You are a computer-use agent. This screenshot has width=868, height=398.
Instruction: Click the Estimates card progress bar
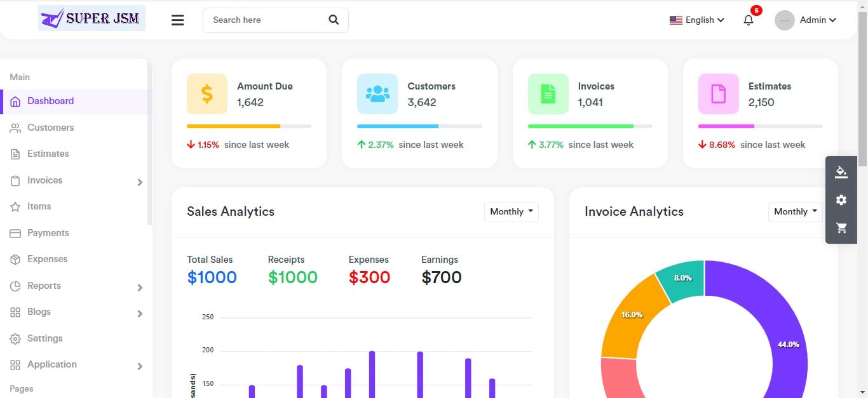tap(761, 126)
